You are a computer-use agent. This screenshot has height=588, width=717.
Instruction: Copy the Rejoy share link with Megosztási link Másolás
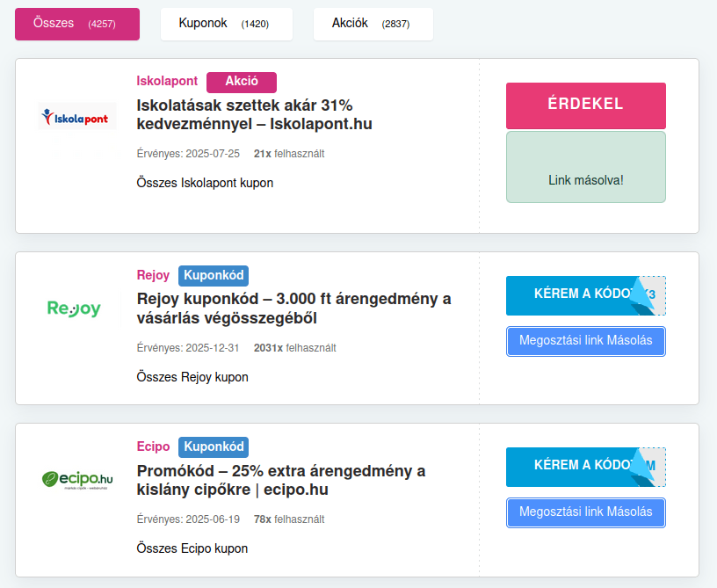[x=586, y=341]
